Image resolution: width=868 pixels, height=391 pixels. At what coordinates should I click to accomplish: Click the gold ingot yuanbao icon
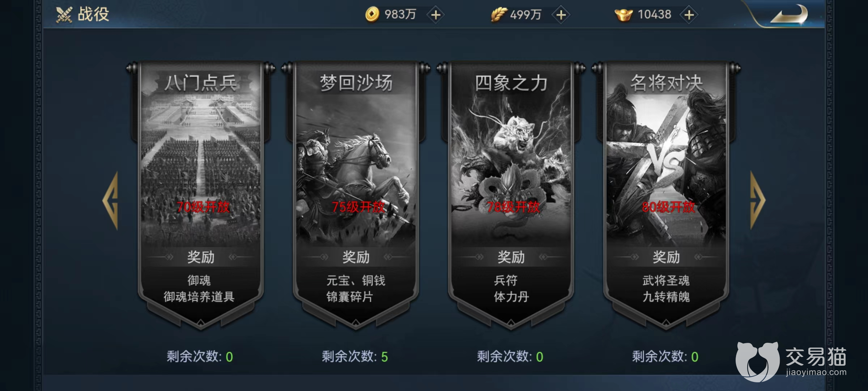point(624,15)
